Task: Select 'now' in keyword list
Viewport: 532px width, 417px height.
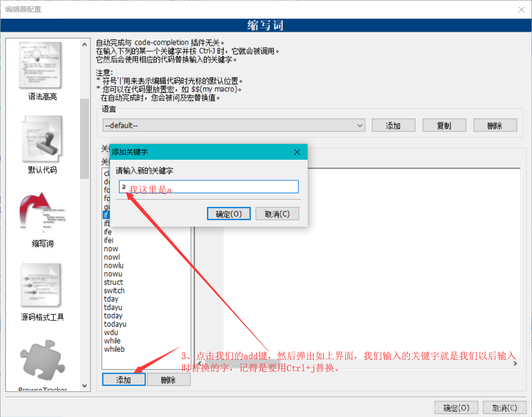Action: click(111, 249)
